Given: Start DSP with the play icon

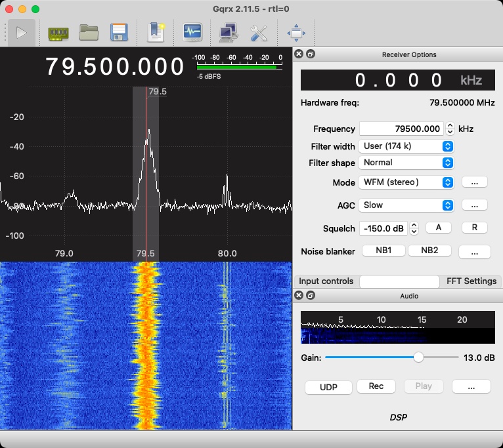Looking at the screenshot, I should [21, 32].
